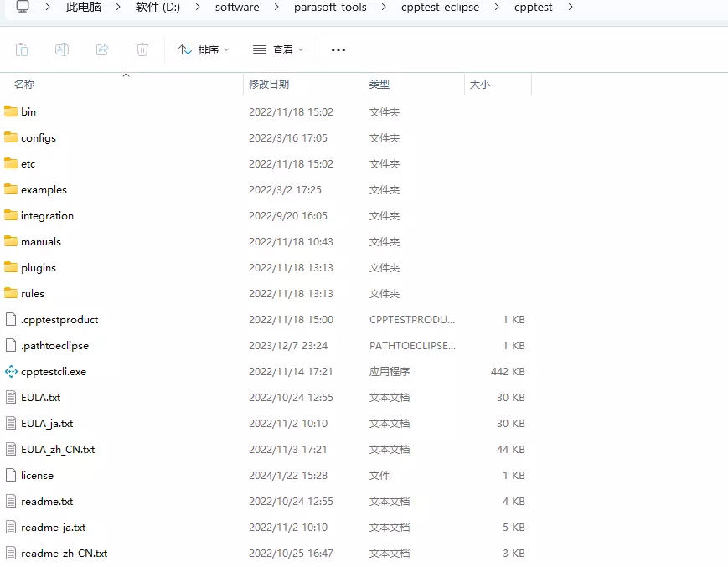Click the delete trash can icon

pyautogui.click(x=142, y=49)
